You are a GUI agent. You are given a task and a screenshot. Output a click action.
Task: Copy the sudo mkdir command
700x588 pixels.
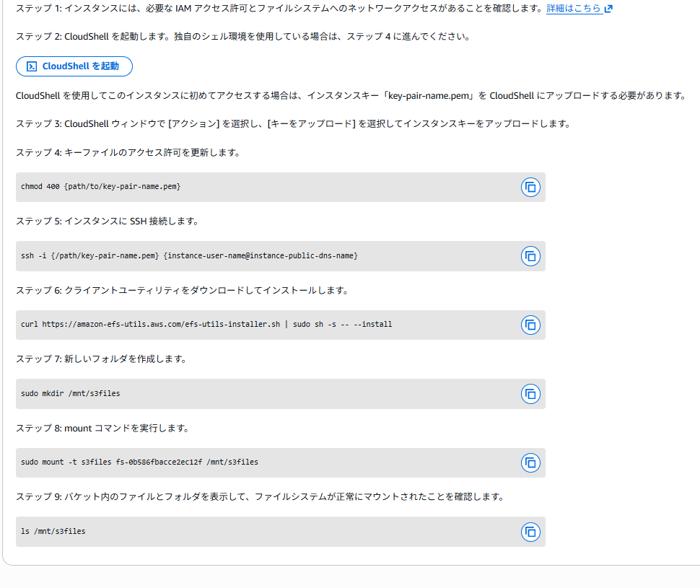(x=530, y=394)
